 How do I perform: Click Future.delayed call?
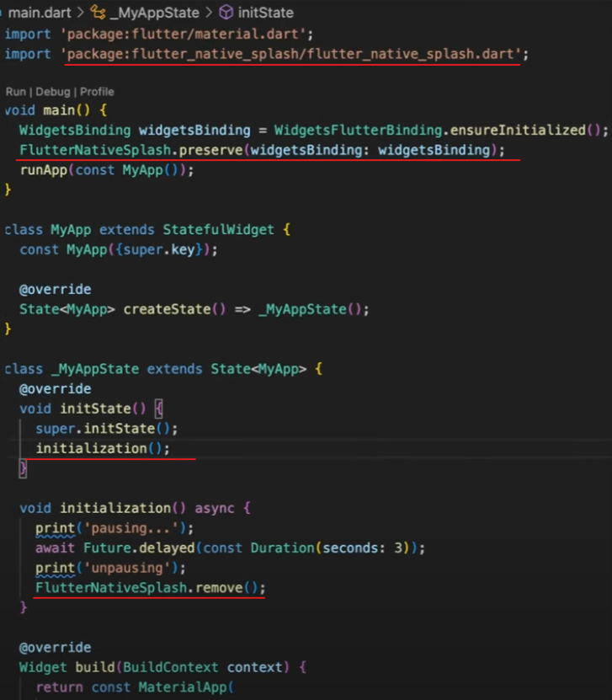click(139, 548)
